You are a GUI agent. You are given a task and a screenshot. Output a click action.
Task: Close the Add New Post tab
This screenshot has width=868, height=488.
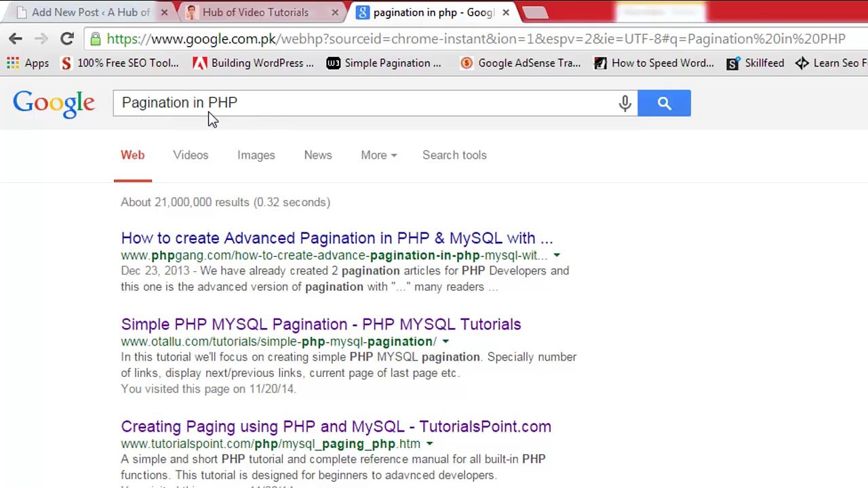pyautogui.click(x=164, y=12)
